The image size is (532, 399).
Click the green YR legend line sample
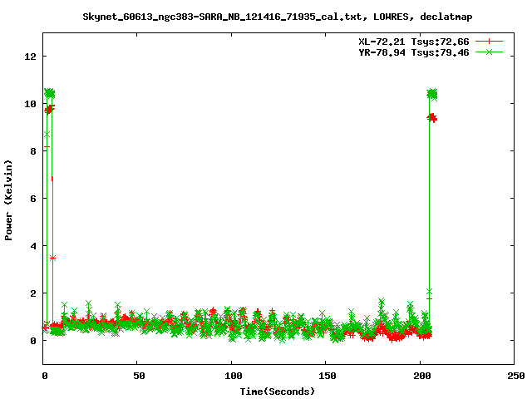[489, 52]
